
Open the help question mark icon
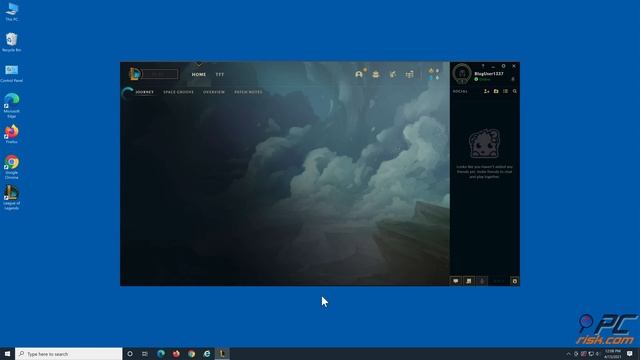tap(483, 66)
